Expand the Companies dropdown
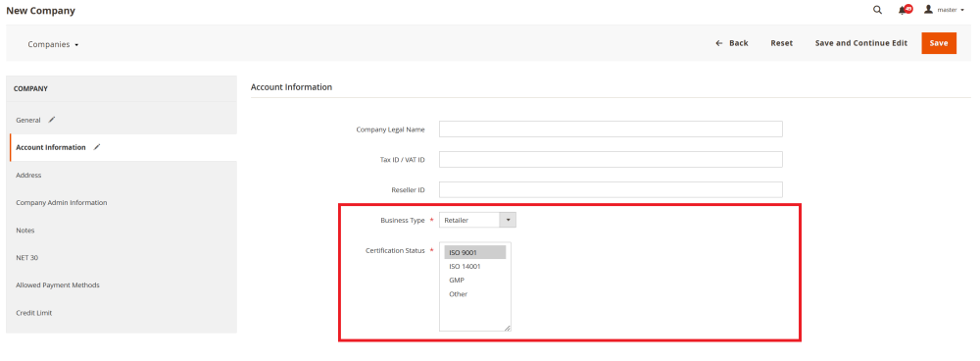The height and width of the screenshot is (361, 980). [53, 44]
